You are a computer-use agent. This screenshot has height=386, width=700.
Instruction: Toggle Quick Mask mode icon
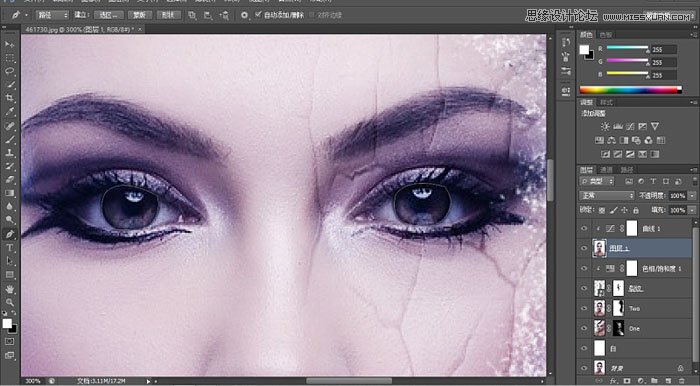tap(9, 341)
